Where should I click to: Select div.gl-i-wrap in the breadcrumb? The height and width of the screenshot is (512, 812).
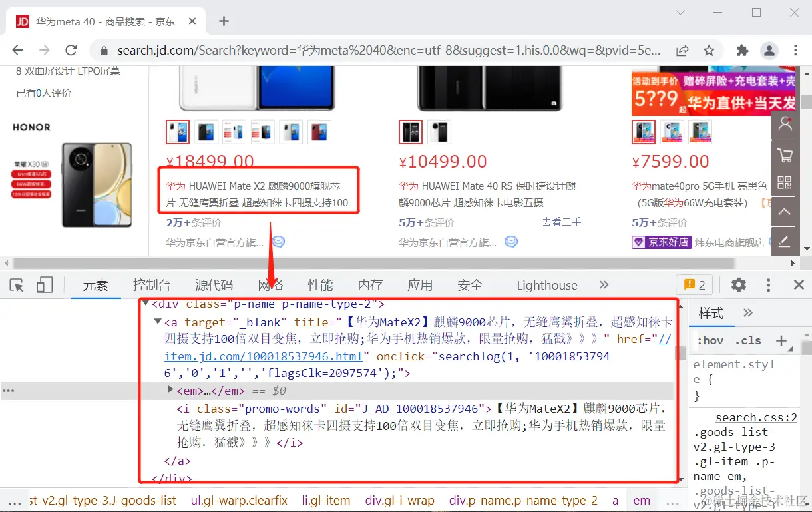(399, 501)
